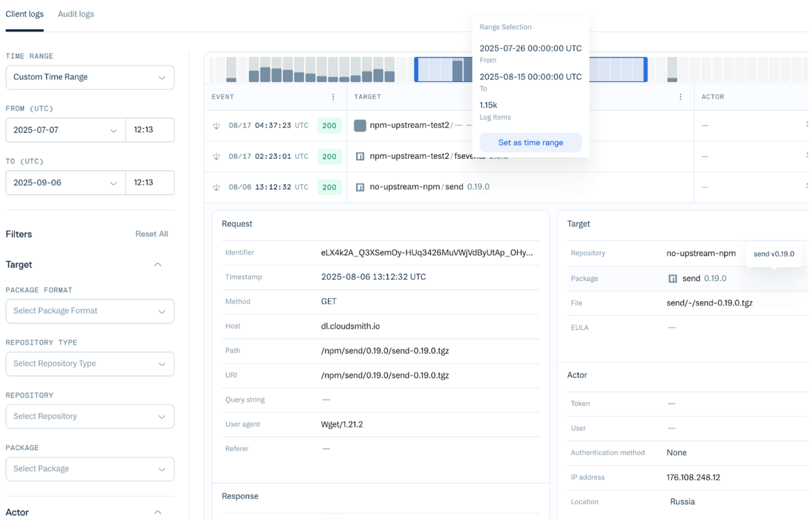
Task: Collapse the Actor filters section
Action: 158,512
